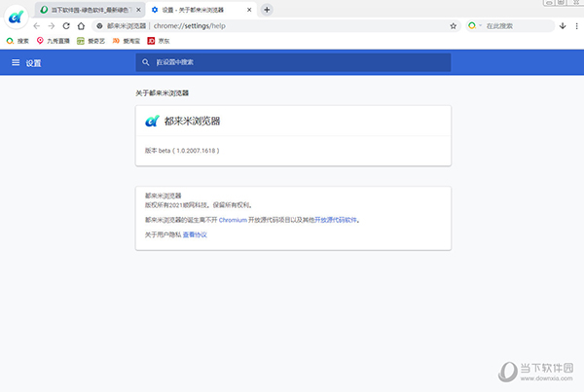The image size is (584, 392).
Task: Select the 设置 - 关于都来米浏览器 tab
Action: click(x=201, y=10)
